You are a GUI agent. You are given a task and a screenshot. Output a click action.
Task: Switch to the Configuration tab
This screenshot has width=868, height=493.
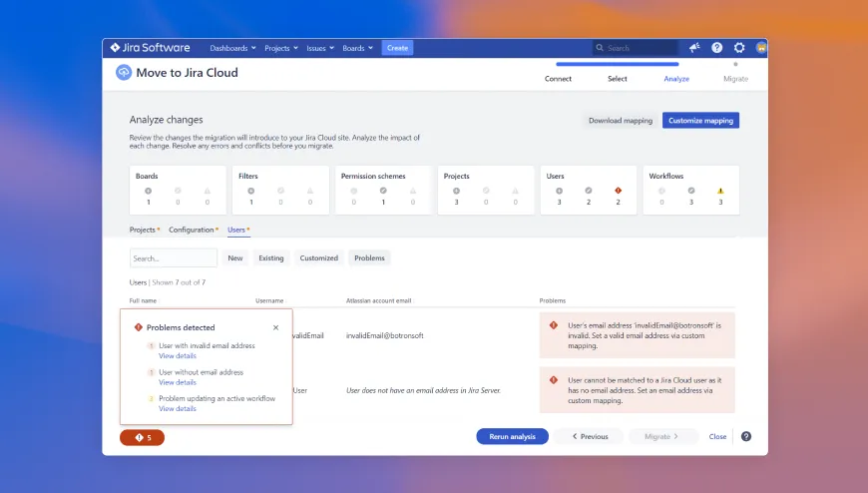pyautogui.click(x=192, y=230)
